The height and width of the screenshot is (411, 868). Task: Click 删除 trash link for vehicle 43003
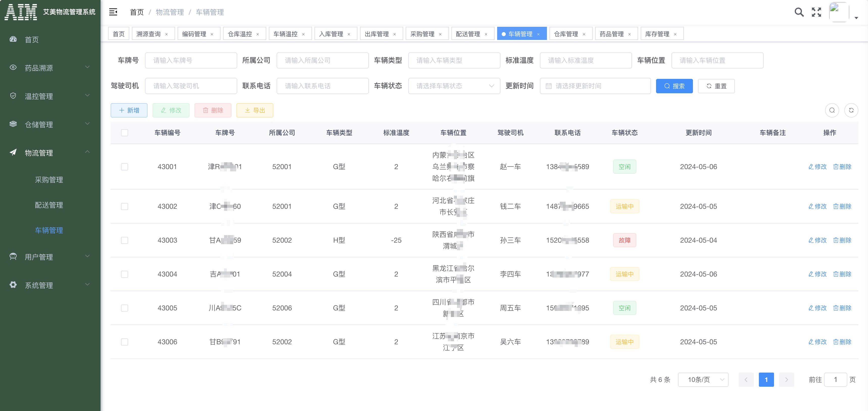[842, 240]
